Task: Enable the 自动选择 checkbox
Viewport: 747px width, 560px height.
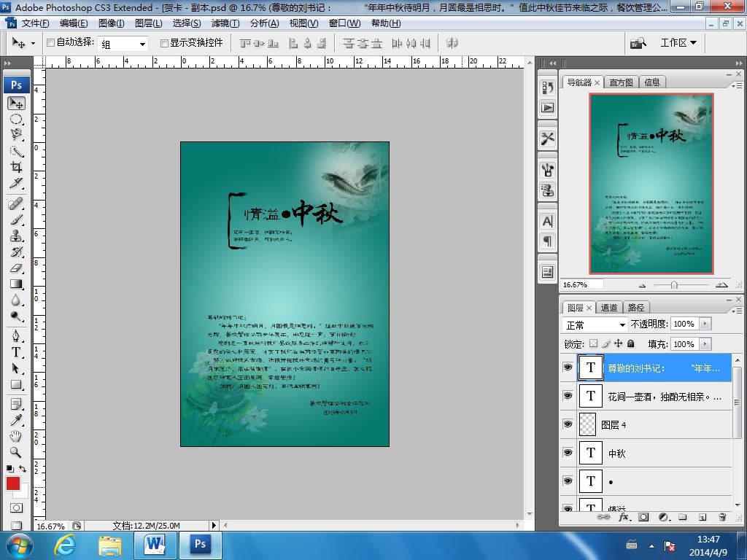Action: [x=50, y=43]
